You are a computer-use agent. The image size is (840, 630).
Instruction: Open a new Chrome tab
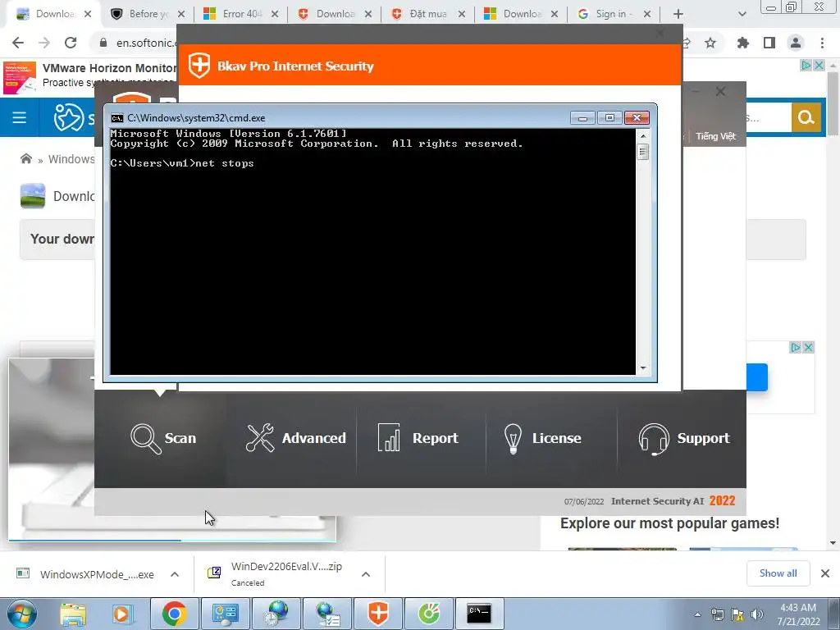coord(678,14)
